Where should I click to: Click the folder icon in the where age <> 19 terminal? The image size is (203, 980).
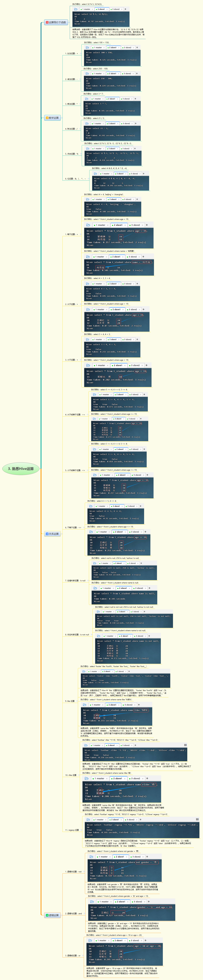91,532
